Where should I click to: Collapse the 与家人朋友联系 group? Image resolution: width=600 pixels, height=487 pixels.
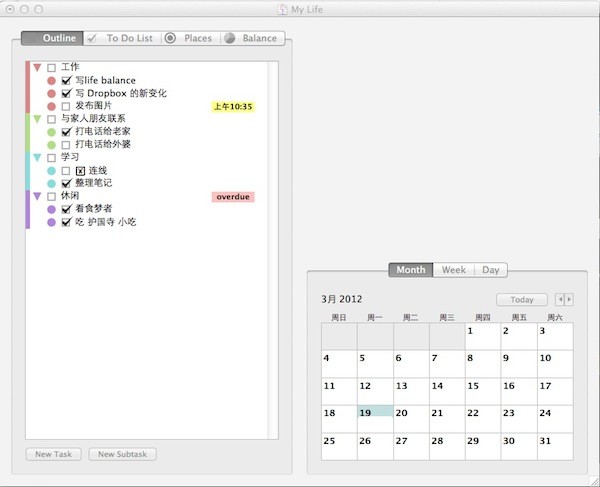[x=37, y=119]
